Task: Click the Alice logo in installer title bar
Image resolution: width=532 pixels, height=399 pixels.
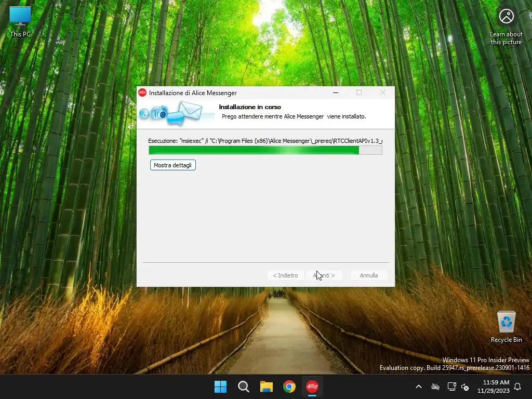Action: (142, 92)
